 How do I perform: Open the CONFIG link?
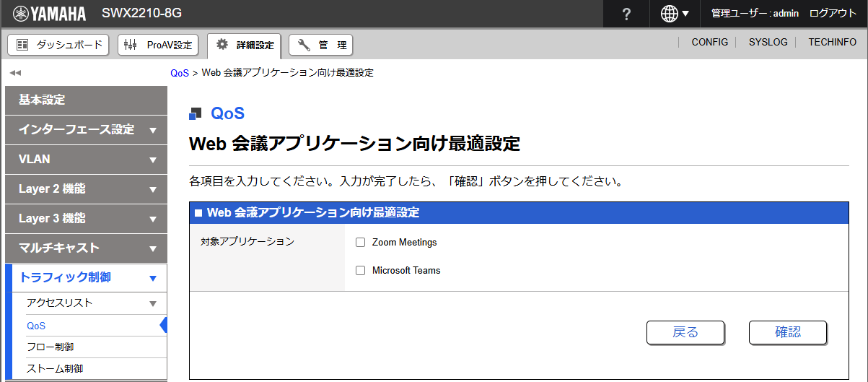point(709,43)
